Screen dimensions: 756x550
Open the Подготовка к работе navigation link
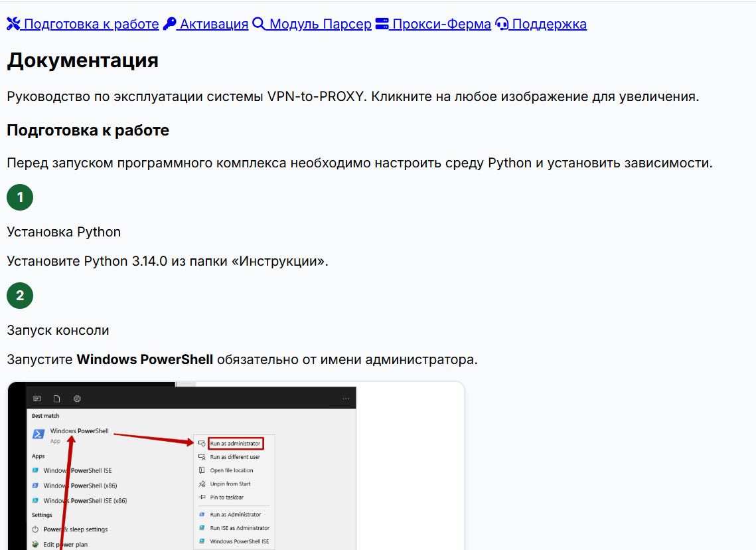coord(83,24)
